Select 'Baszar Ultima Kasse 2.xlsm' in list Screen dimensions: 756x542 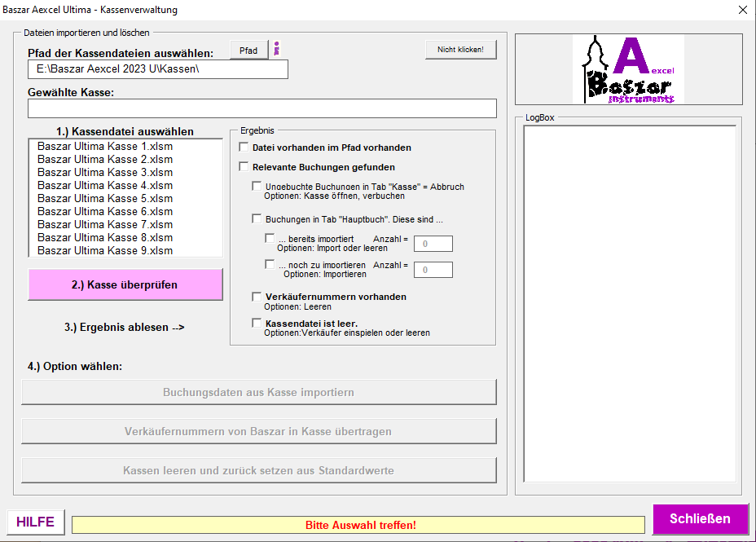click(x=125, y=159)
